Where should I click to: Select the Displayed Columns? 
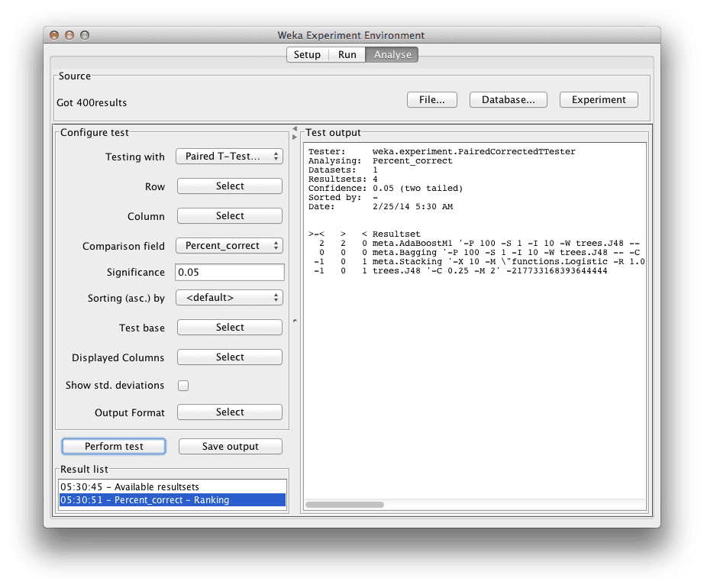pos(229,357)
